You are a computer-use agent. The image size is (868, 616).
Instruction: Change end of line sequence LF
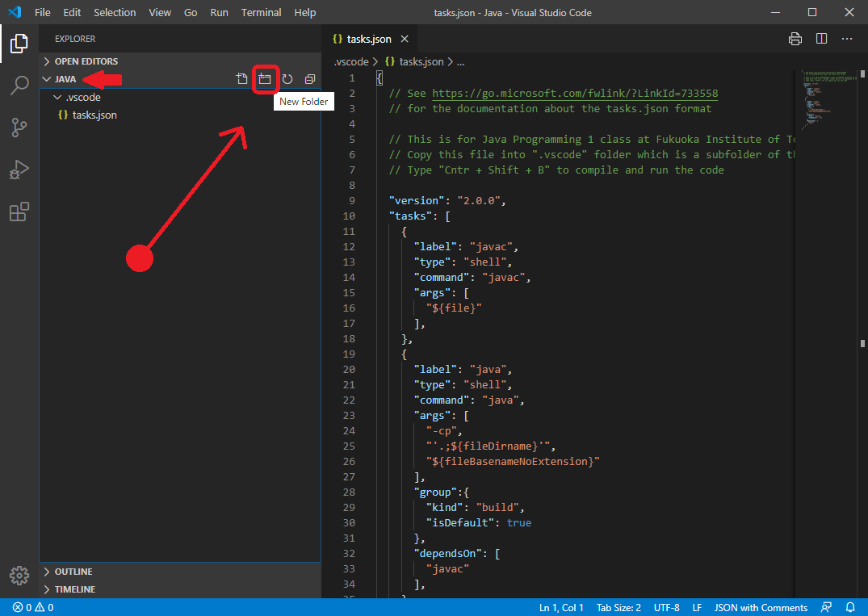click(697, 607)
